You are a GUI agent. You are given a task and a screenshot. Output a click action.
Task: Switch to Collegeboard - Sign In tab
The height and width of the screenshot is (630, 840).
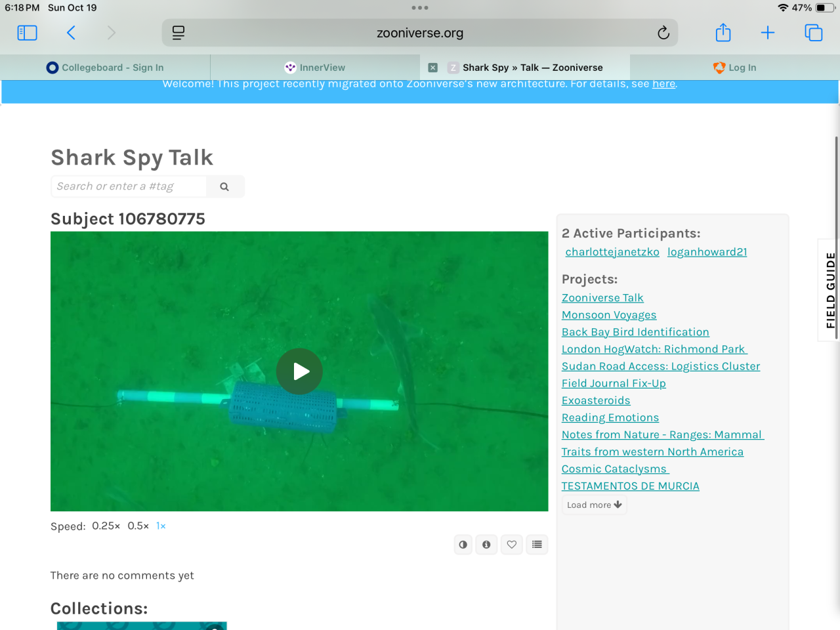coord(105,68)
